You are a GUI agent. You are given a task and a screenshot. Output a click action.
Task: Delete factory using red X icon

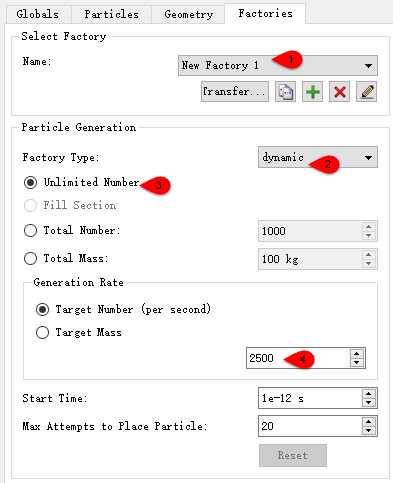click(x=339, y=92)
